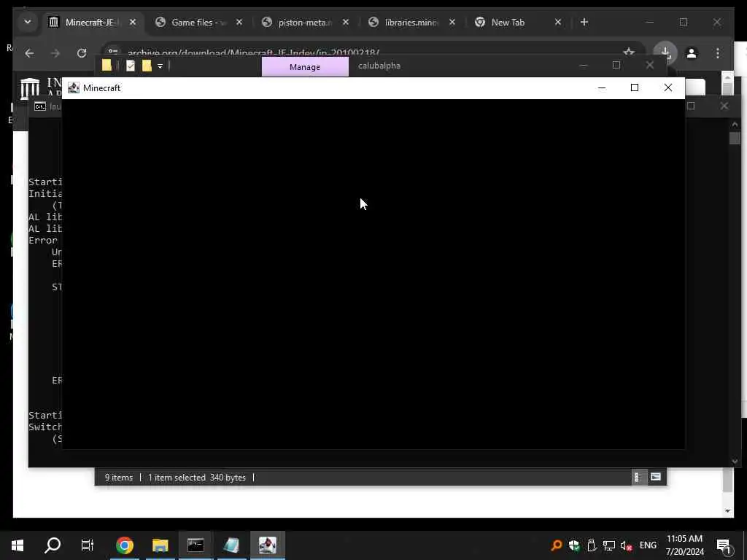Maximize the Minecraft window

635,87
